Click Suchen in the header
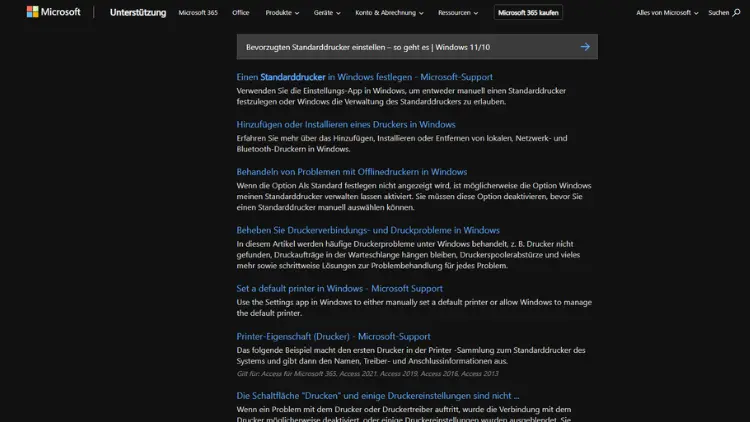The height and width of the screenshot is (422, 750). tap(718, 13)
